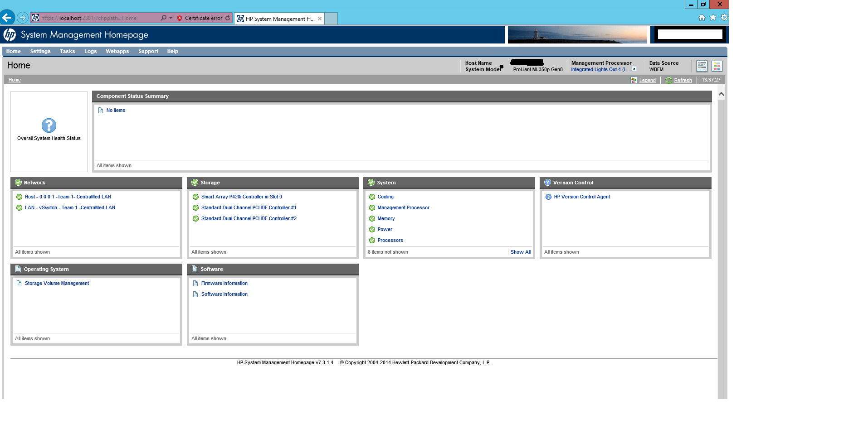Close the HP System Management tab
The height and width of the screenshot is (424, 868).
tap(320, 19)
